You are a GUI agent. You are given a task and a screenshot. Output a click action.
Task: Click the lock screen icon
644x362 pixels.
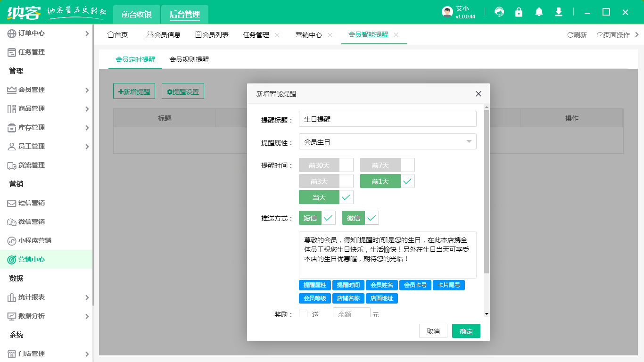pyautogui.click(x=519, y=12)
